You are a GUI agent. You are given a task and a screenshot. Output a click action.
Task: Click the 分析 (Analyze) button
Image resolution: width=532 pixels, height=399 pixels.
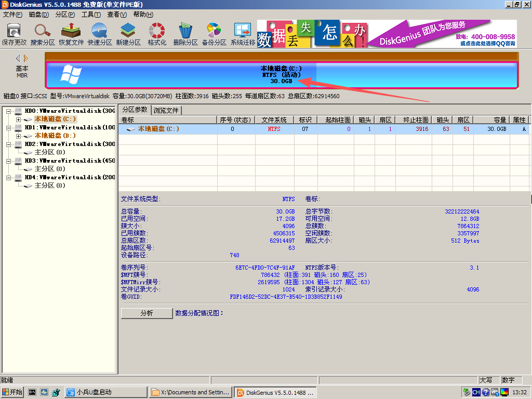click(147, 313)
